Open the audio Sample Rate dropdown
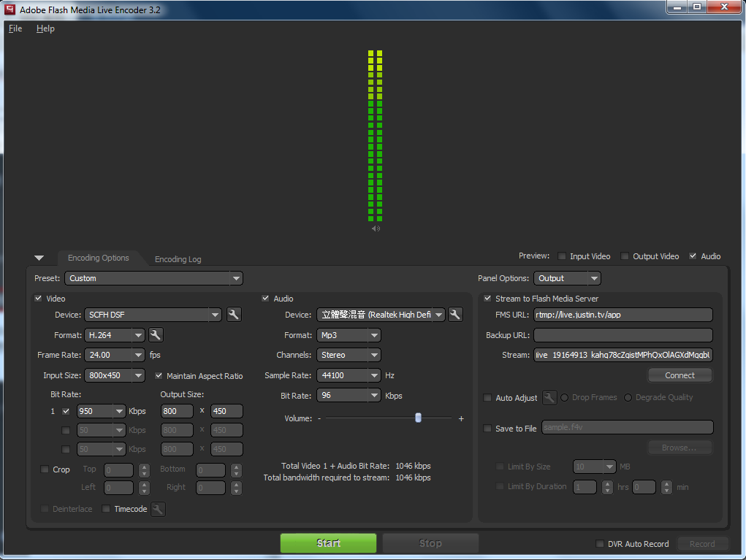746x560 pixels. point(373,375)
